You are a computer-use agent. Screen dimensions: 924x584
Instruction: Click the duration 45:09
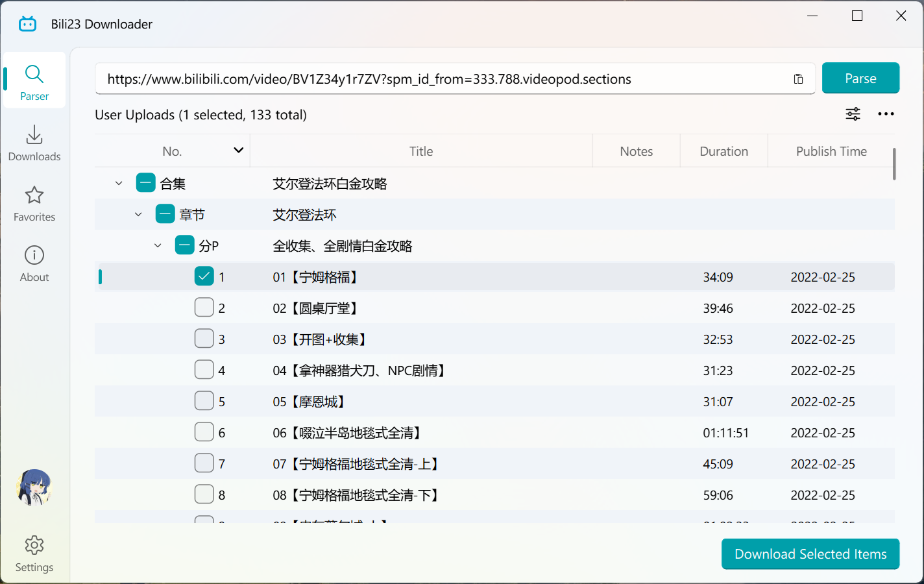pos(718,464)
